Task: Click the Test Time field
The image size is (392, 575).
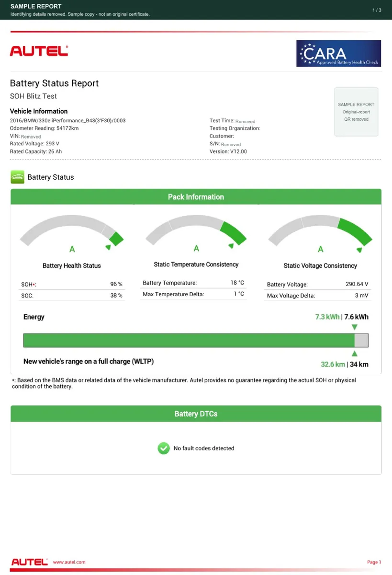Action: (232, 121)
